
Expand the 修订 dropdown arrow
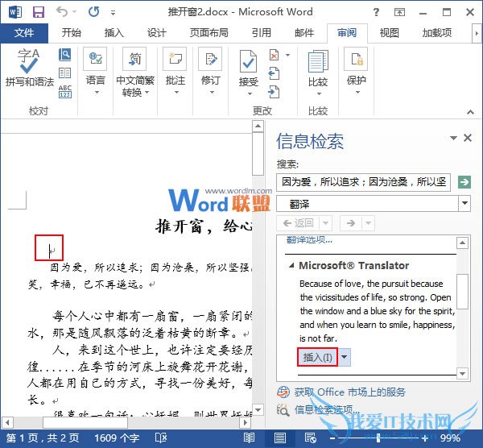212,92
